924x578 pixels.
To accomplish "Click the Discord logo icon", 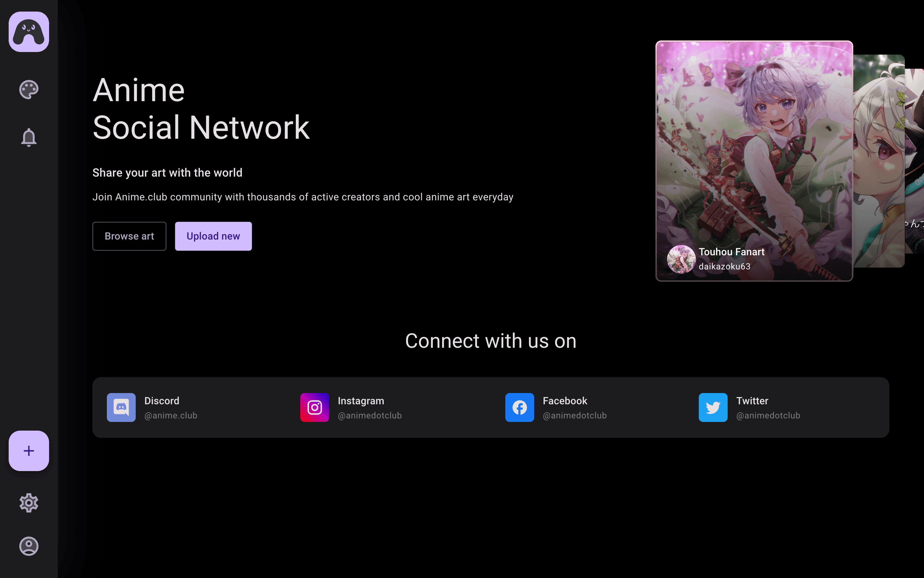I will pos(121,407).
